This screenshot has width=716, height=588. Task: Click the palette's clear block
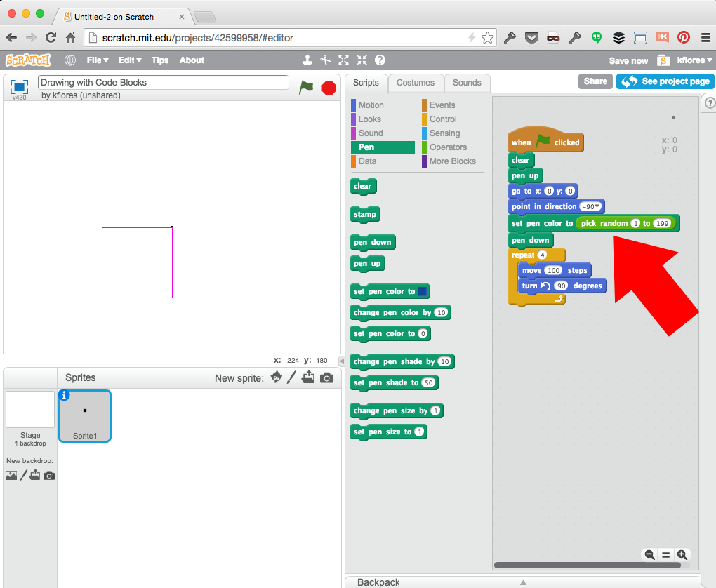(363, 186)
